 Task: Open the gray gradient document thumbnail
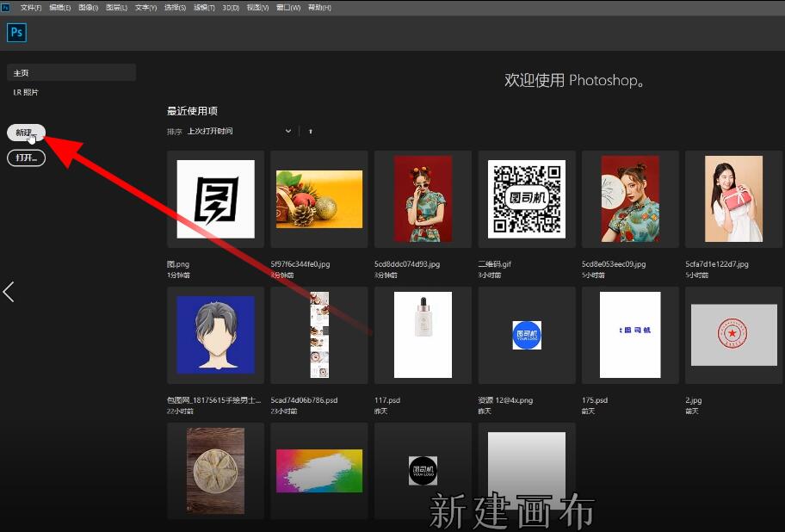(527, 470)
